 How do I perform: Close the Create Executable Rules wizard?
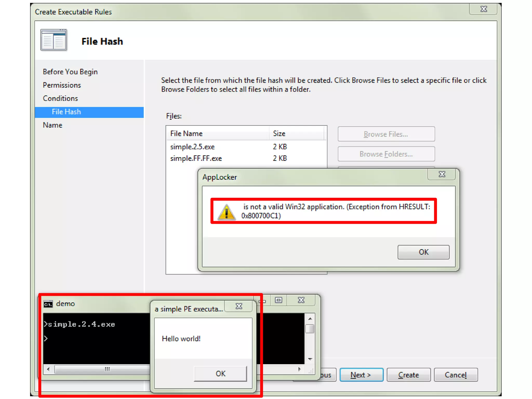coord(483,9)
